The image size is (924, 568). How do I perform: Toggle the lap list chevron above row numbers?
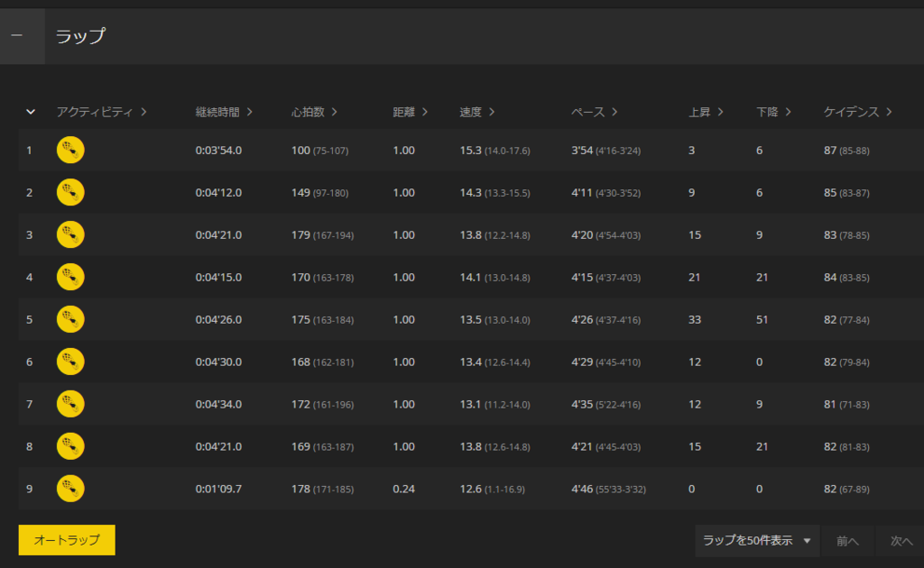click(x=31, y=112)
